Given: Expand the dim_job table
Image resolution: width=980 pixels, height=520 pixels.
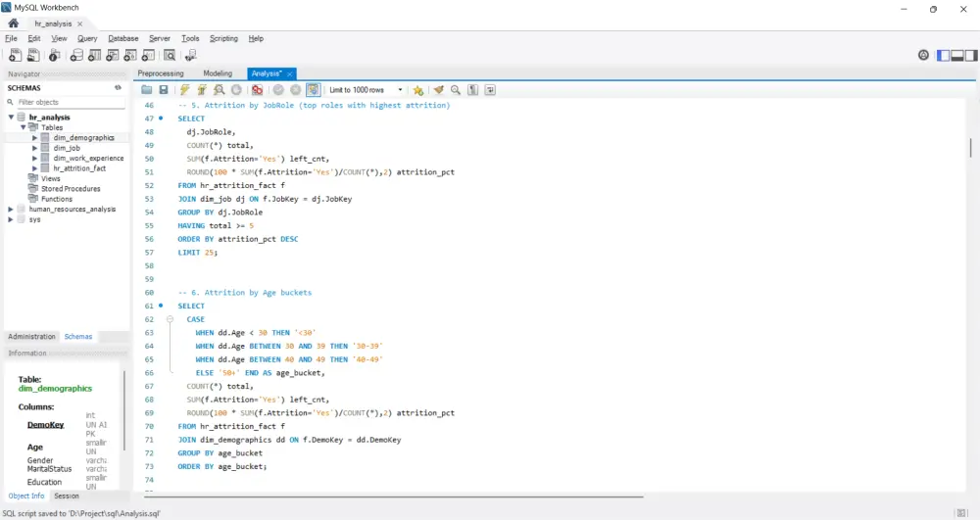Looking at the screenshot, I should point(35,148).
